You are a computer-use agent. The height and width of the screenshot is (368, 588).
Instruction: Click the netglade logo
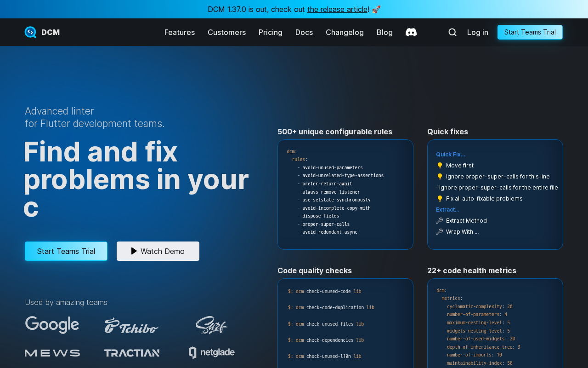(212, 353)
